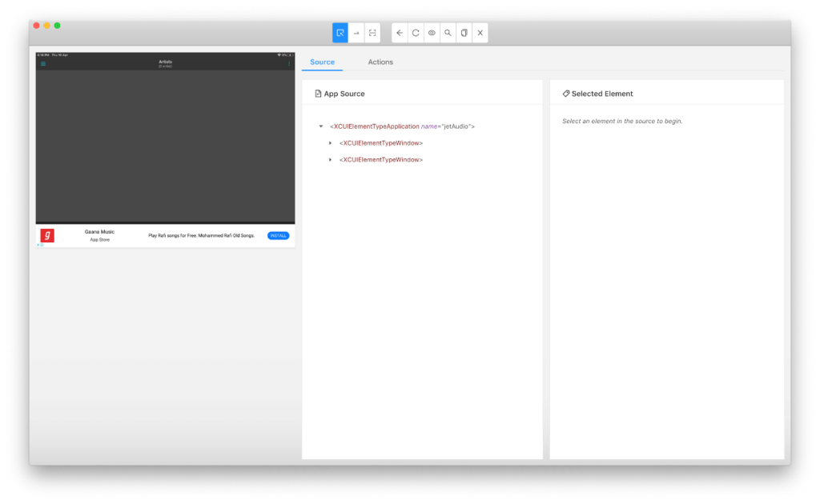Tap the three-dot overflow menu in device screenshot
The width and height of the screenshot is (820, 504).
(x=288, y=64)
